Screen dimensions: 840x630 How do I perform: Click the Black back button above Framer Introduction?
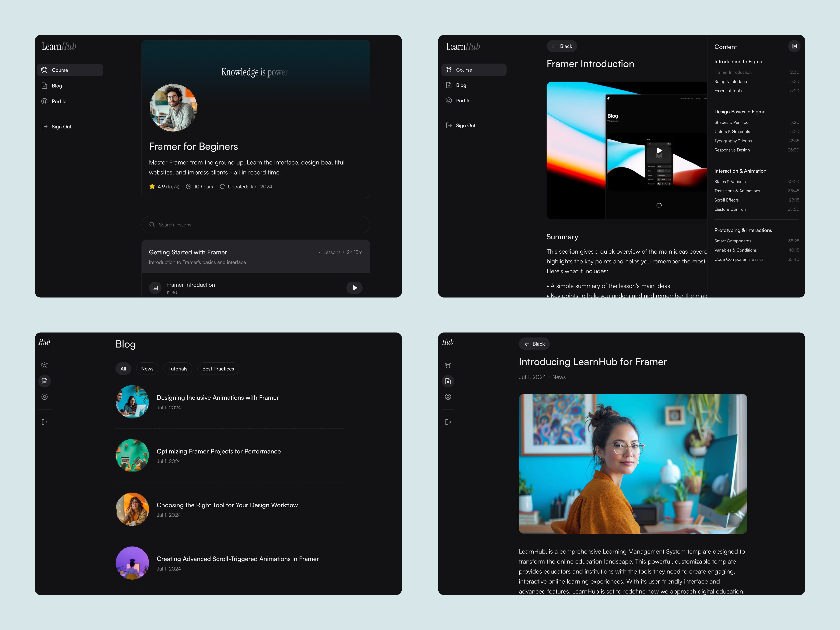click(x=562, y=46)
